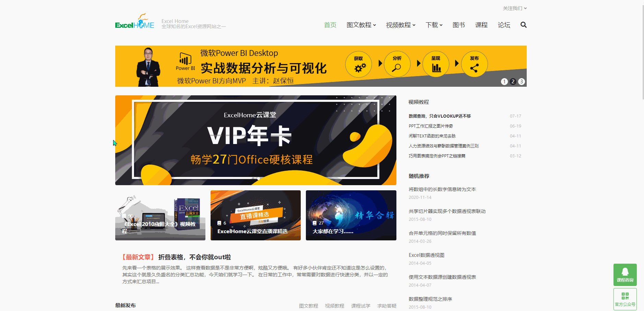Screen dimensions: 644x311
Task: Click date 2020-11-14 under 随机推荐
Action: tap(420, 198)
